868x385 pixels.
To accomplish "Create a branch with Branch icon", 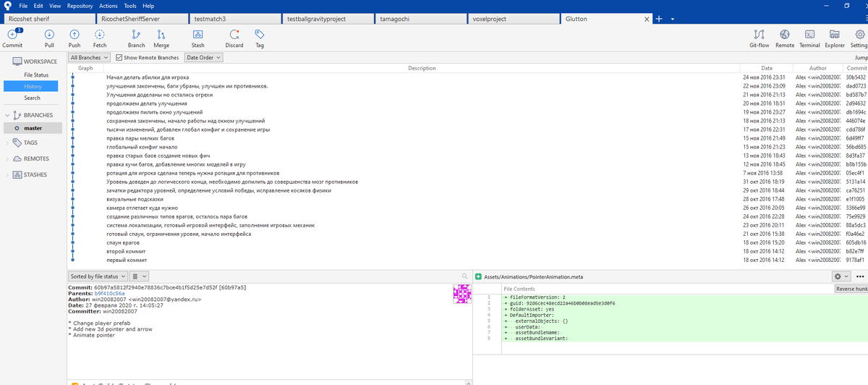I will point(136,34).
